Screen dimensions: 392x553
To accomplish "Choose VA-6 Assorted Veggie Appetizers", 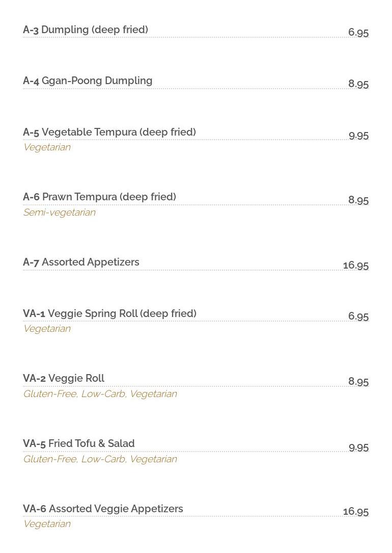I will click(x=103, y=509).
